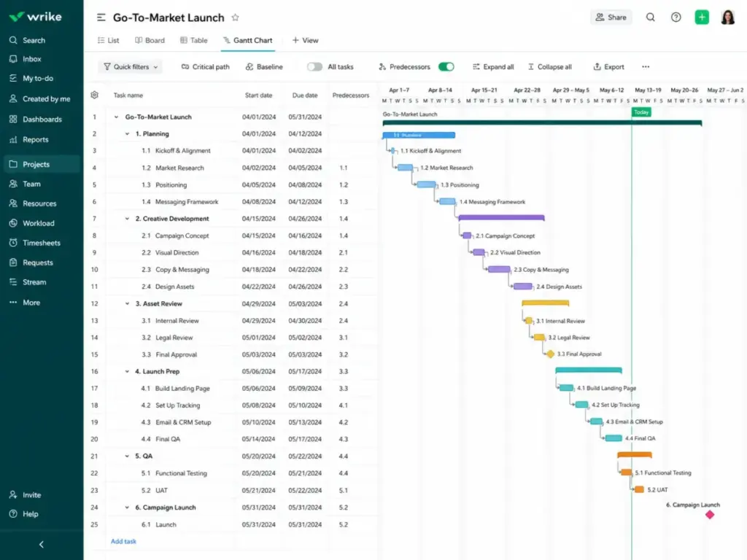
Task: Open the more options ellipsis in toolbar
Action: point(646,66)
